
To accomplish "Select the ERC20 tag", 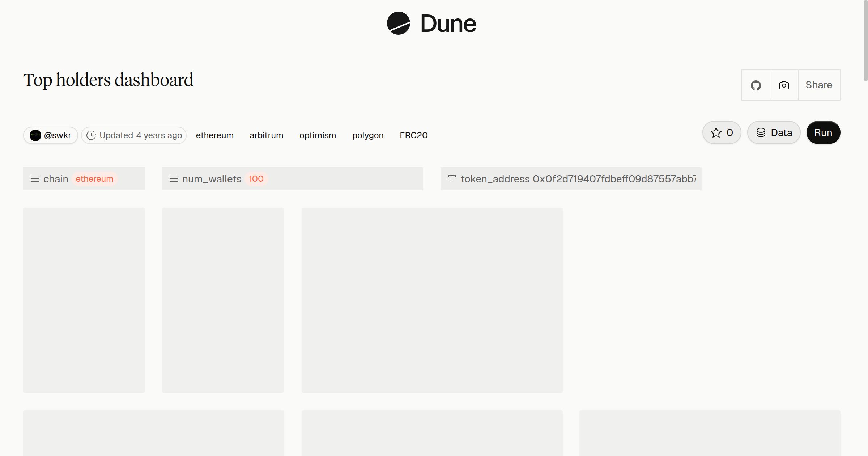I will click(414, 135).
